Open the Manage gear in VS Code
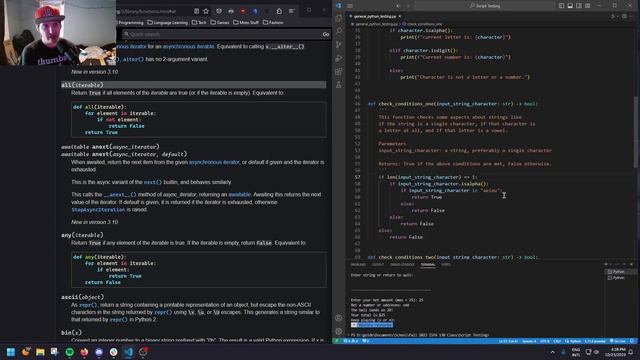This screenshot has height=360, width=640. (339, 331)
